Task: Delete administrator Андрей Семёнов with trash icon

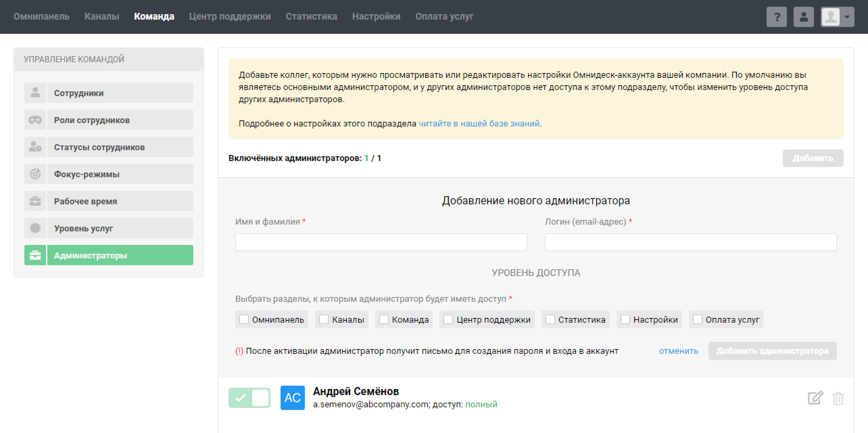Action: (x=838, y=398)
